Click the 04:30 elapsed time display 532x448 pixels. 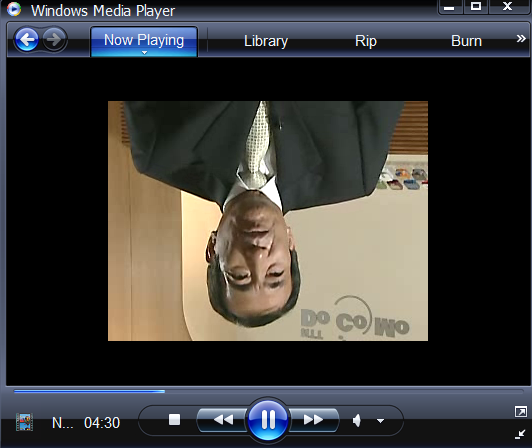(x=102, y=423)
